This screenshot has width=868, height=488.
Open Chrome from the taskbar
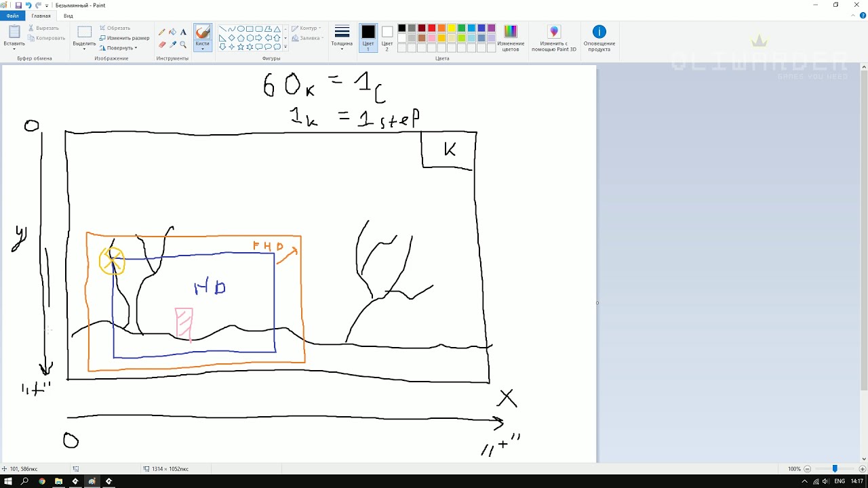[42, 481]
